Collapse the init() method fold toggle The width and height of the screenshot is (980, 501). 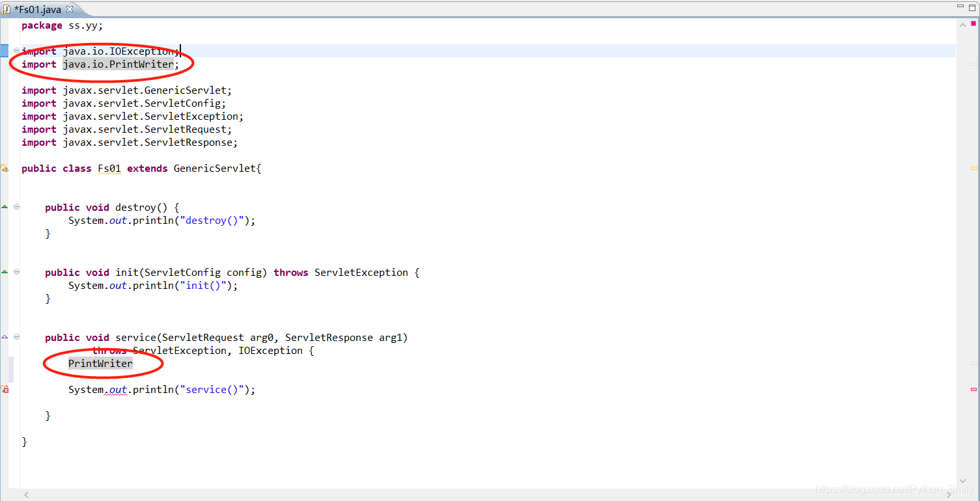pyautogui.click(x=16, y=272)
